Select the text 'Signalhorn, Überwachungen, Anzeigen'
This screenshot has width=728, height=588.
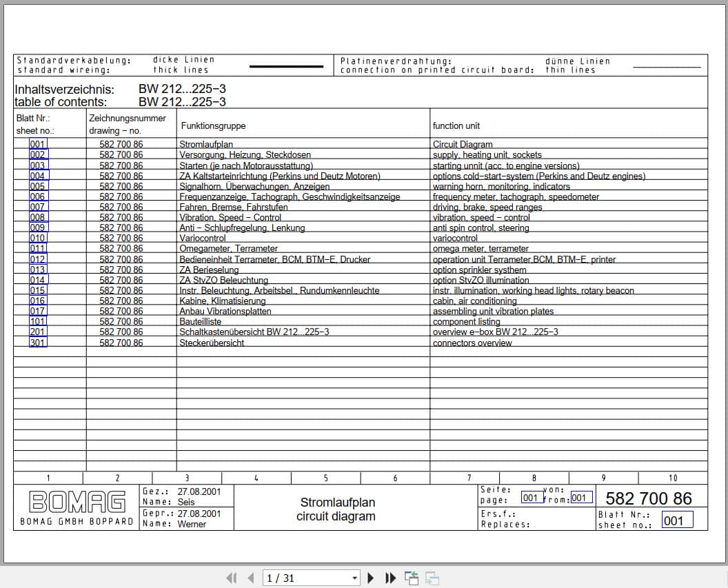[254, 186]
